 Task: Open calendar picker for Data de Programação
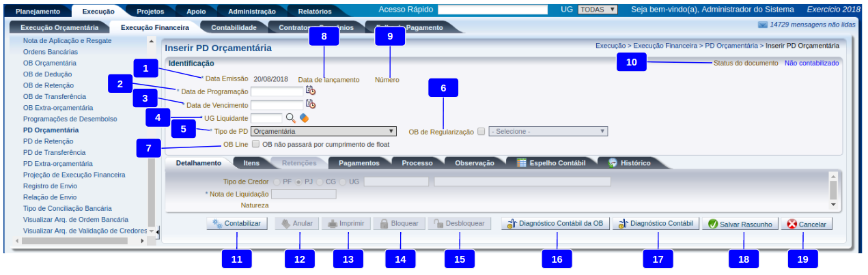coord(311,91)
